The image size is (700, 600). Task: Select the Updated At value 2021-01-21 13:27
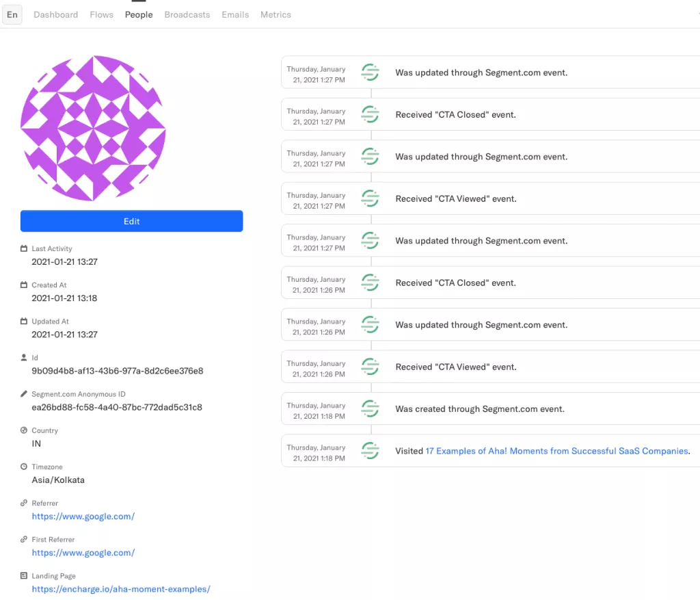(x=65, y=335)
